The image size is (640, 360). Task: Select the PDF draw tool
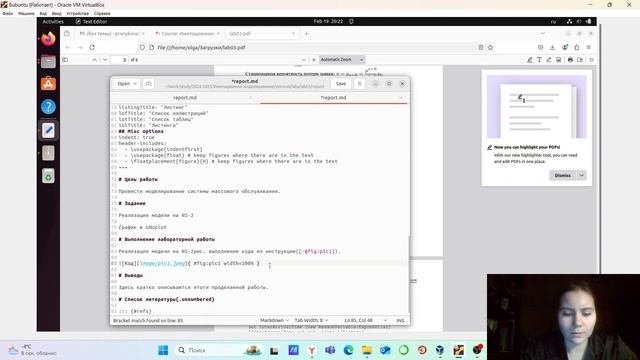549,60
